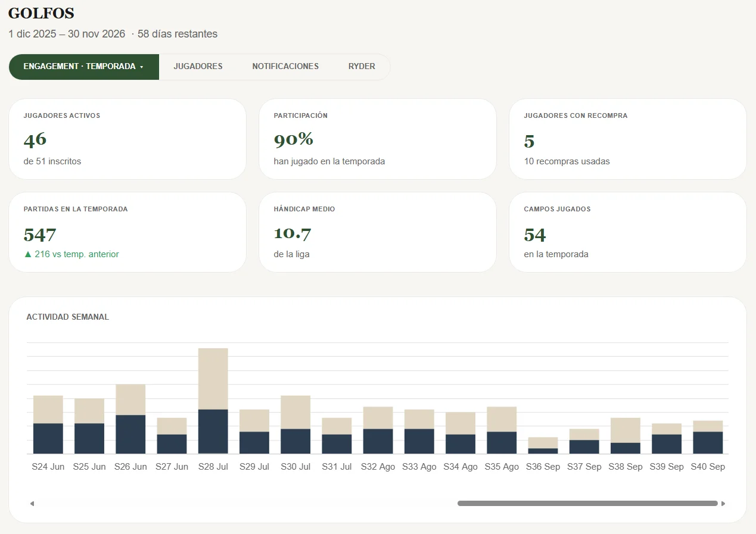The height and width of the screenshot is (534, 756).
Task: Click the '10 recompras usadas' text
Action: [567, 161]
